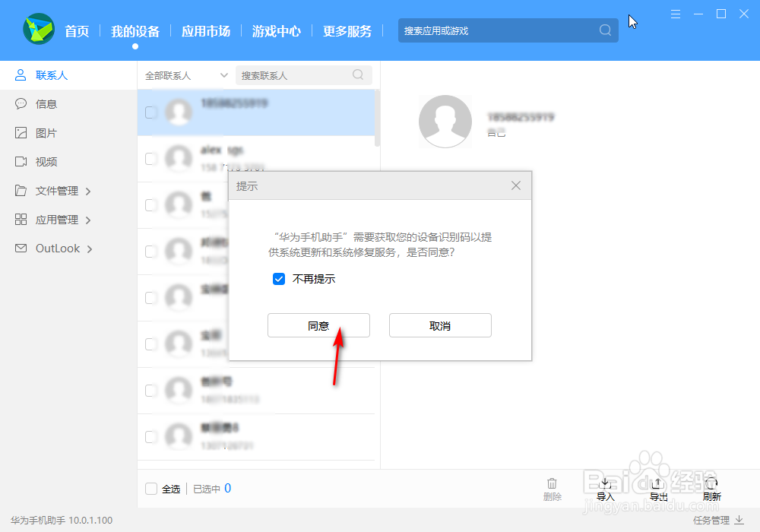Open the 全部联系人 contact filter dropdown
The height and width of the screenshot is (532, 760).
[185, 74]
